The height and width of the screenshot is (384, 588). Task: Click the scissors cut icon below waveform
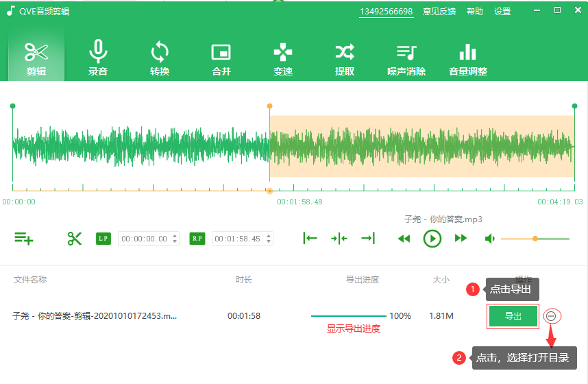pyautogui.click(x=75, y=239)
